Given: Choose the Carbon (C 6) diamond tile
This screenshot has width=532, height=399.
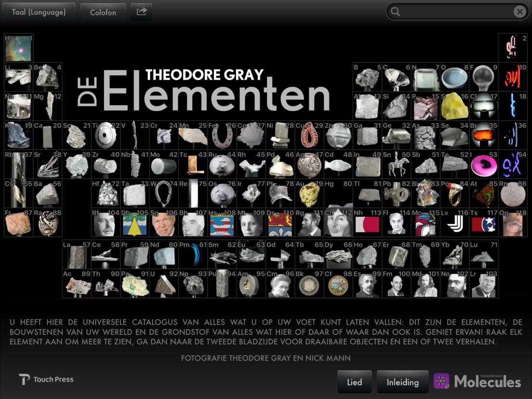Looking at the screenshot, I should [397, 77].
